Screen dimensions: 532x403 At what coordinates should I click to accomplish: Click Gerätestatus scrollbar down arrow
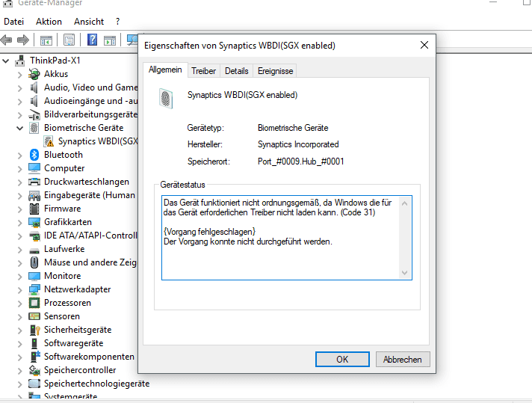[404, 272]
